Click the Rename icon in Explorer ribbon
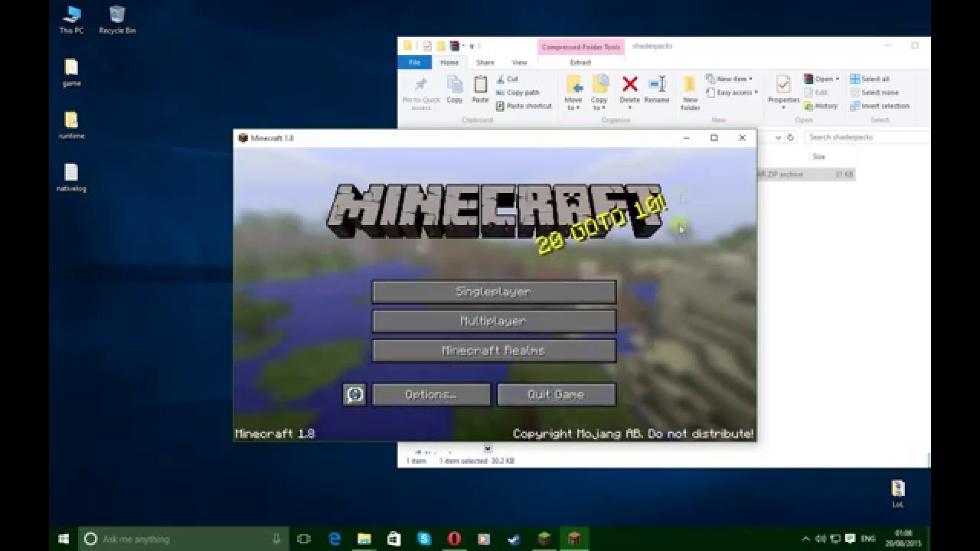This screenshot has width=980, height=551. pos(657,90)
